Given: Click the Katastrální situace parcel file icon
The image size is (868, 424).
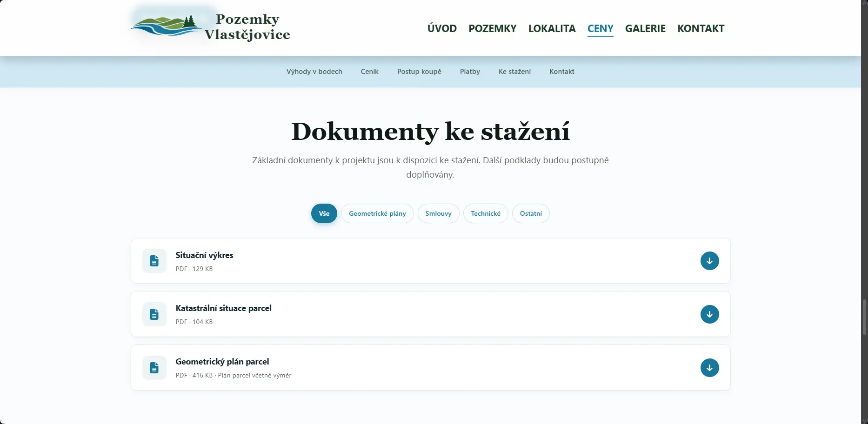Looking at the screenshot, I should (x=154, y=314).
